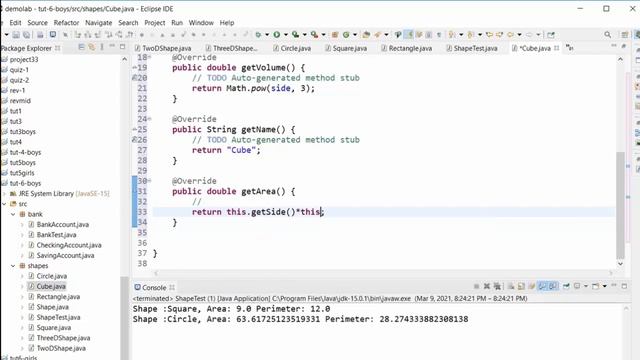Click the Debug bug icon in the toolbar

click(258, 35)
